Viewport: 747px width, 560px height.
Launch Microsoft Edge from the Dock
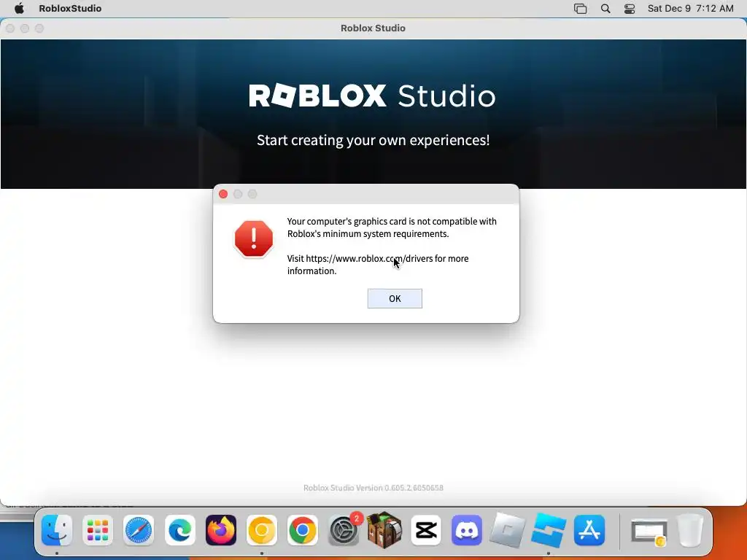pos(179,530)
